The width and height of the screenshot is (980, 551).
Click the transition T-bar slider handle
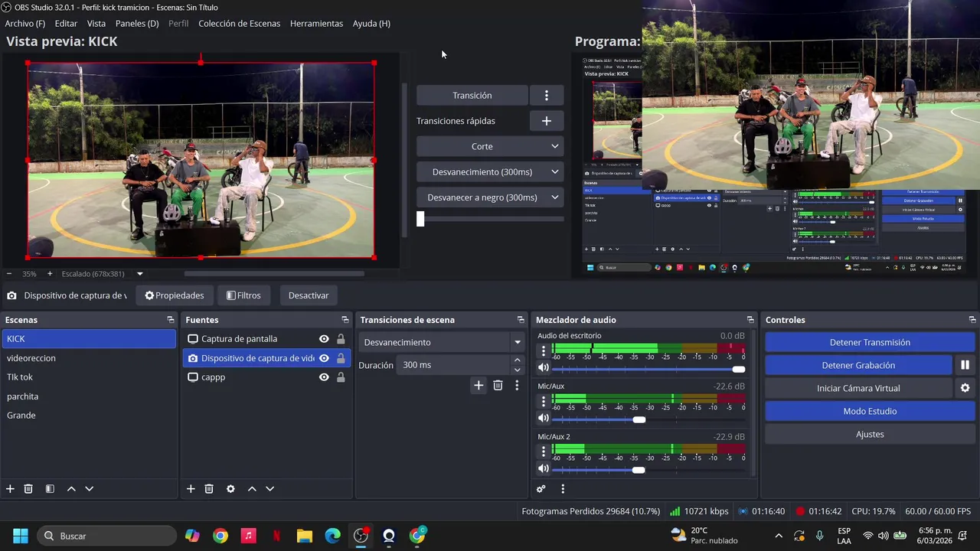420,219
